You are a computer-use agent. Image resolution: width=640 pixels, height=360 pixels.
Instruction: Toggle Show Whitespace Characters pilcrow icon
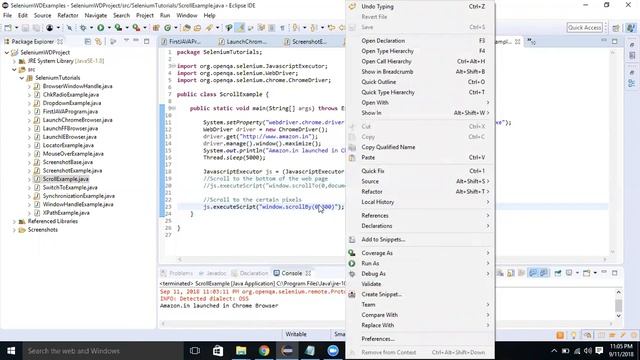click(282, 28)
